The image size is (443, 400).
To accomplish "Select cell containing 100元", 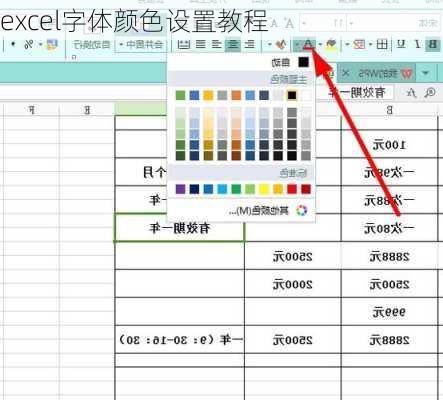I will (x=389, y=144).
